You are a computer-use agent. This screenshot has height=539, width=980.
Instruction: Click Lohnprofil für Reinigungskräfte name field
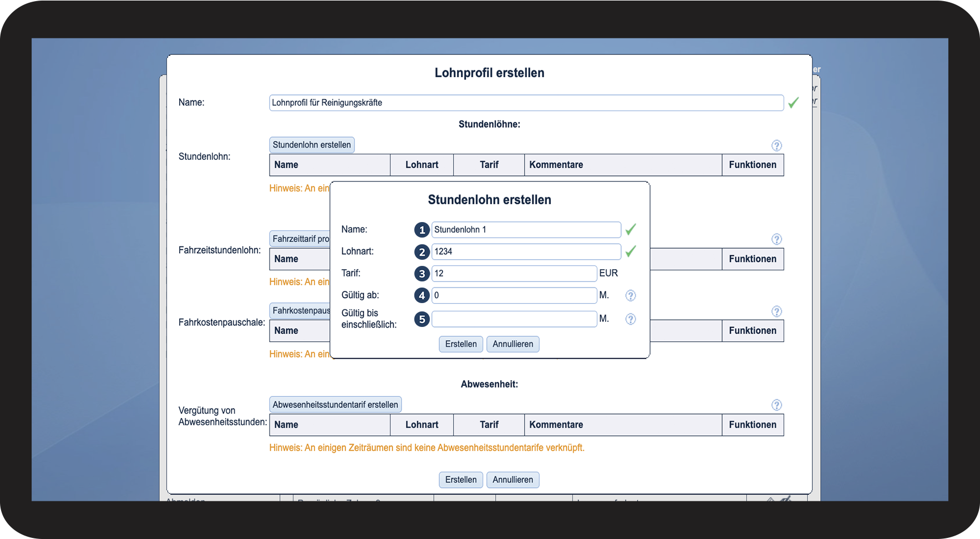526,103
